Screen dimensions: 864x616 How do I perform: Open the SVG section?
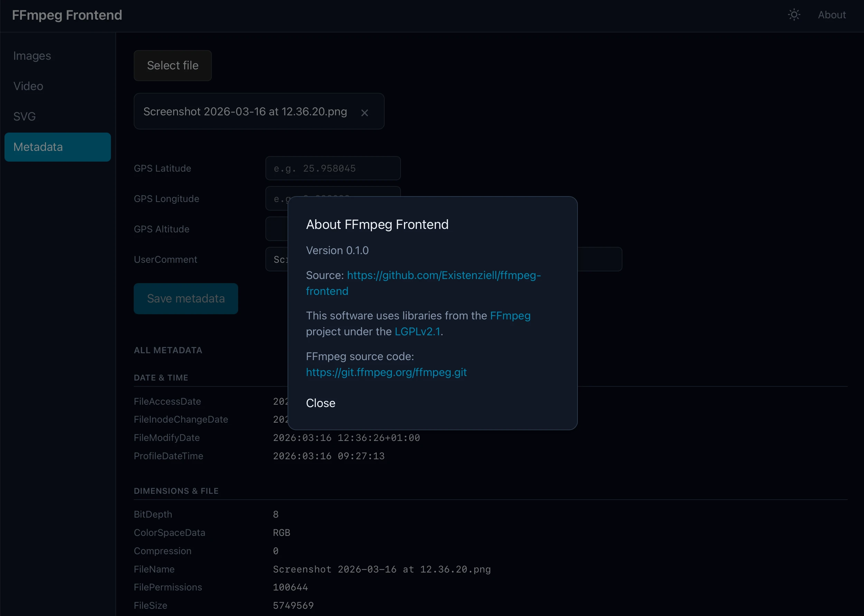click(x=24, y=116)
